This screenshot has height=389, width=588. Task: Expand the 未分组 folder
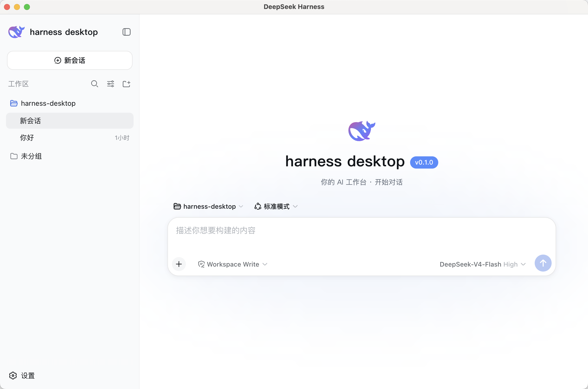[70, 156]
